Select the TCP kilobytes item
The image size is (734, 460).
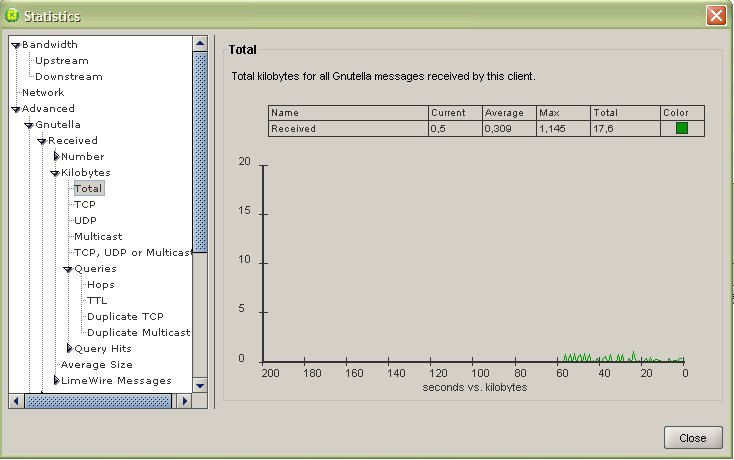[85, 204]
